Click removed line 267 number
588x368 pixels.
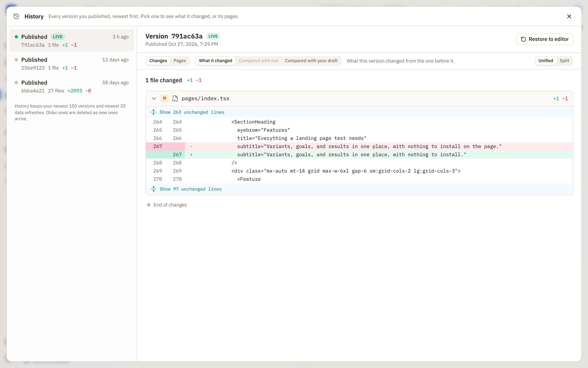(x=157, y=147)
